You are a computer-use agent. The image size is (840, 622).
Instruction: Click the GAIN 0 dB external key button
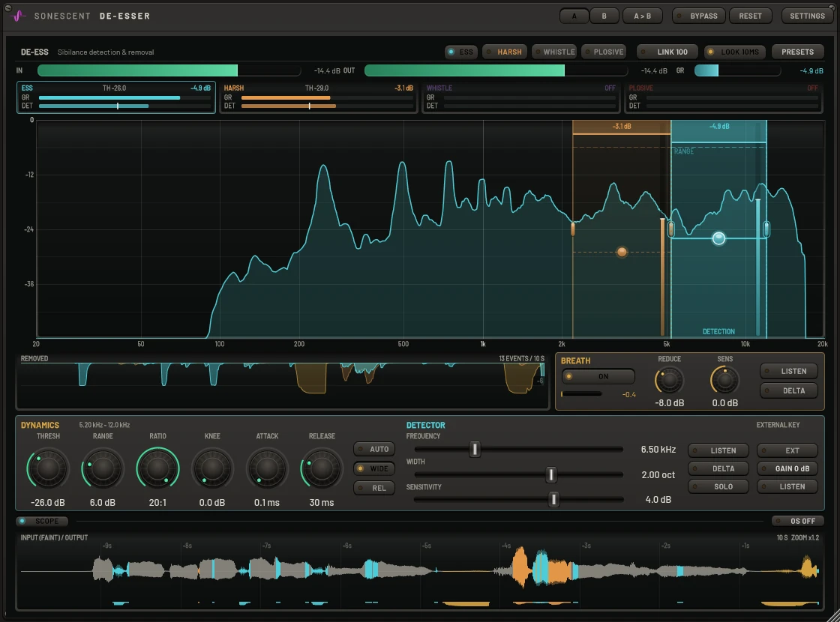[787, 468]
